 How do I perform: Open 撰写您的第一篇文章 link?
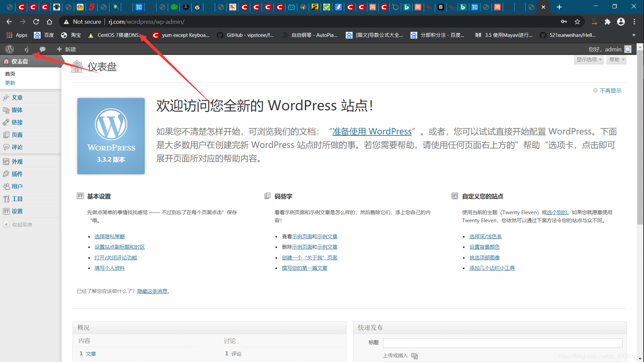click(305, 268)
